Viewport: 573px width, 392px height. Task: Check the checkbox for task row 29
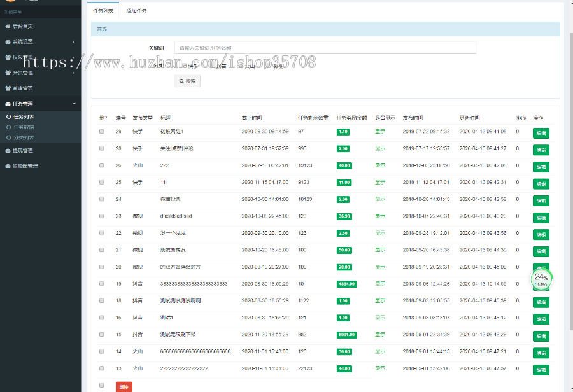(x=101, y=132)
